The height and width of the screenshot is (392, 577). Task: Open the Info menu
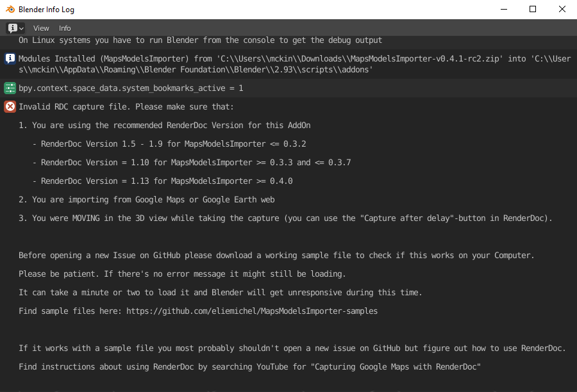coord(64,28)
